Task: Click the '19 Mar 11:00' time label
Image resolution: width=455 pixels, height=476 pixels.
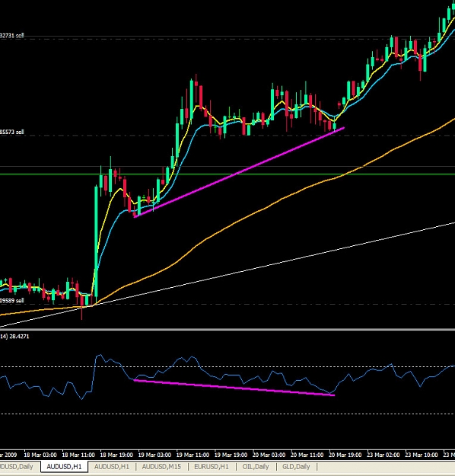Action: click(192, 455)
